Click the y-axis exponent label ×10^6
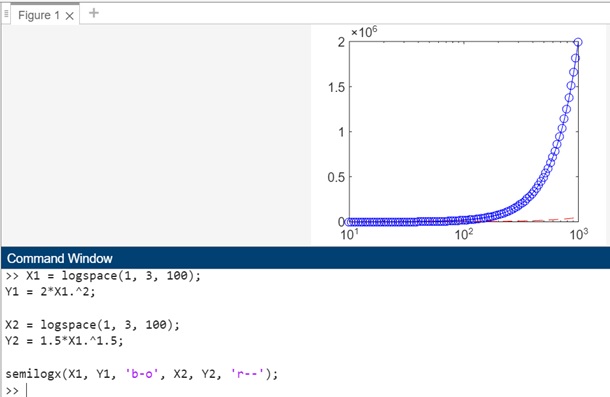The width and height of the screenshot is (610, 397). tap(364, 32)
